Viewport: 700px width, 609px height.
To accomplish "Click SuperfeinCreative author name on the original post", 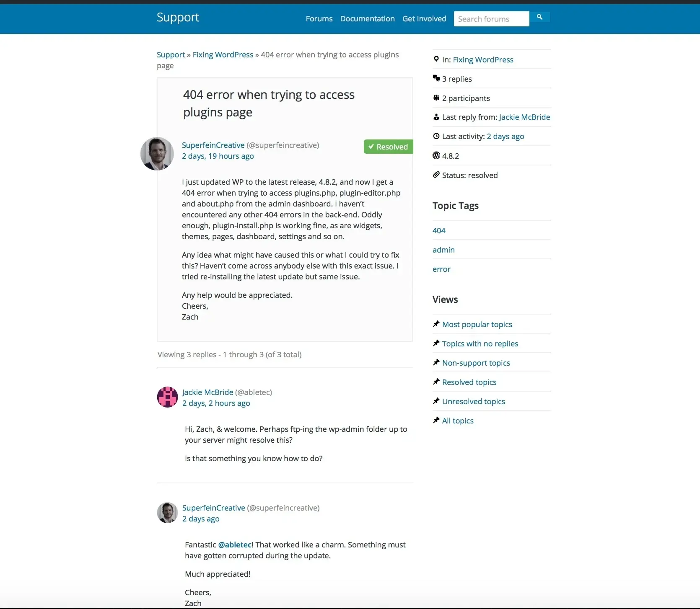I will click(x=213, y=145).
